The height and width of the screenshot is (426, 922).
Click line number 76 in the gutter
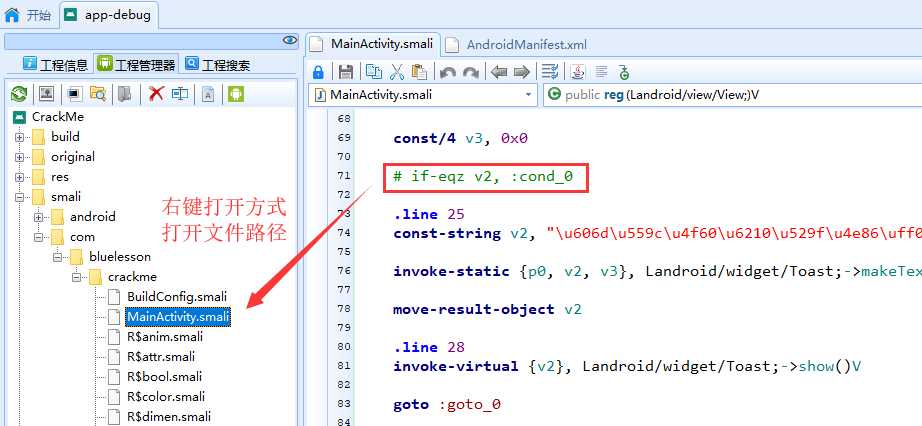pyautogui.click(x=344, y=271)
